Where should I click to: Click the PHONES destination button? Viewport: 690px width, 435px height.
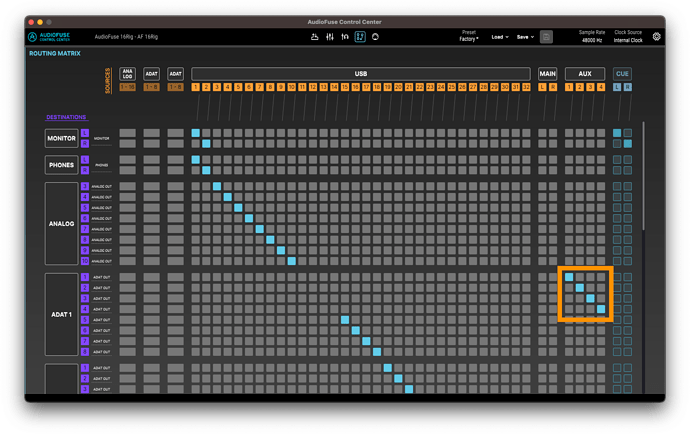click(62, 165)
